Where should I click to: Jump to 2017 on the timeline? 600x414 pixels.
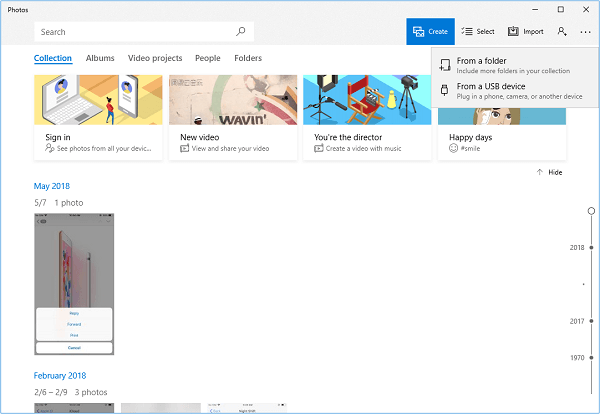click(x=577, y=321)
